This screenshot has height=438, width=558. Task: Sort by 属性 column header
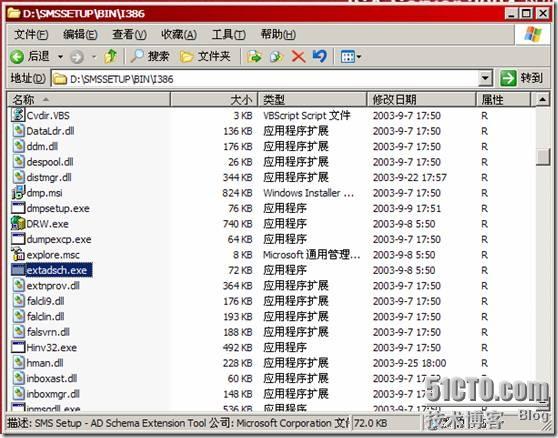click(503, 100)
